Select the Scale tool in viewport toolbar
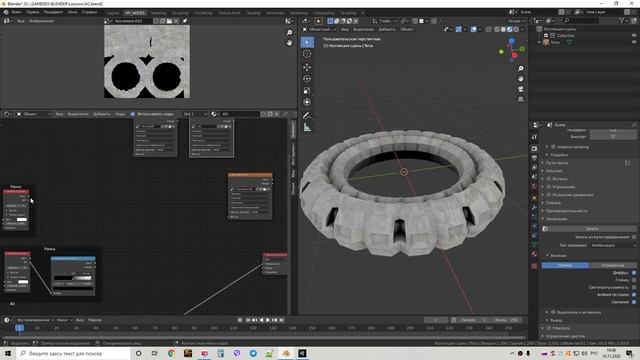The height and width of the screenshot is (360, 640). 307,90
